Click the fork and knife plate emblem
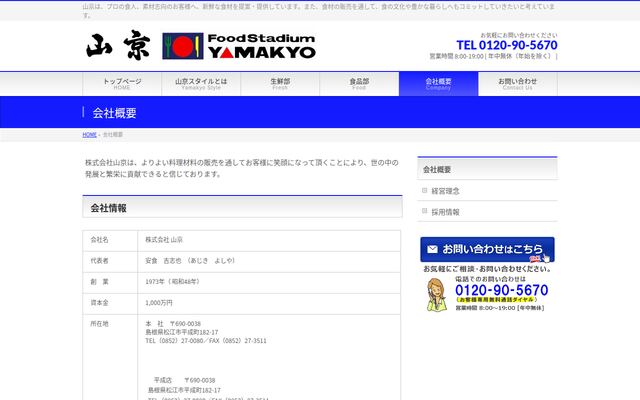 point(182,46)
